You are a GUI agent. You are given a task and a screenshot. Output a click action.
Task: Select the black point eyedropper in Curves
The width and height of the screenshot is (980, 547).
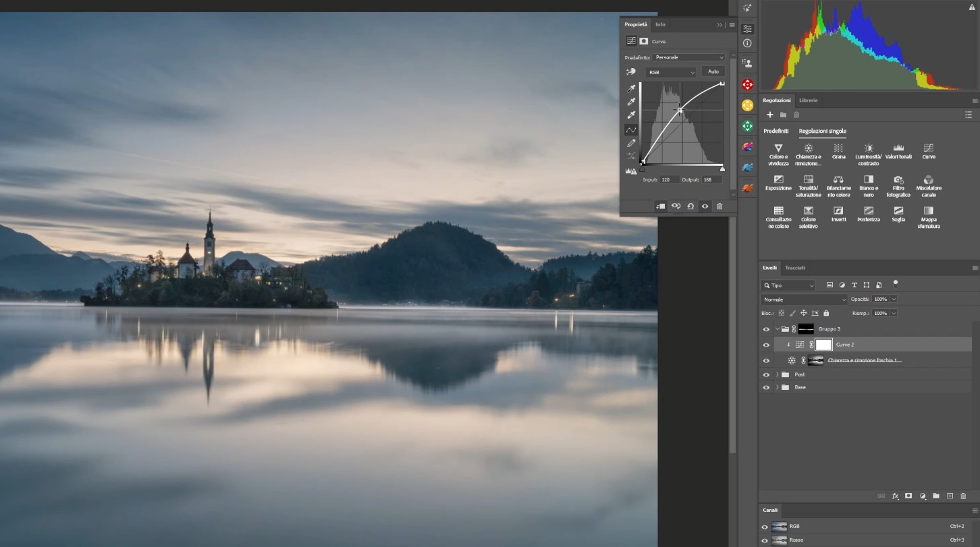click(631, 88)
